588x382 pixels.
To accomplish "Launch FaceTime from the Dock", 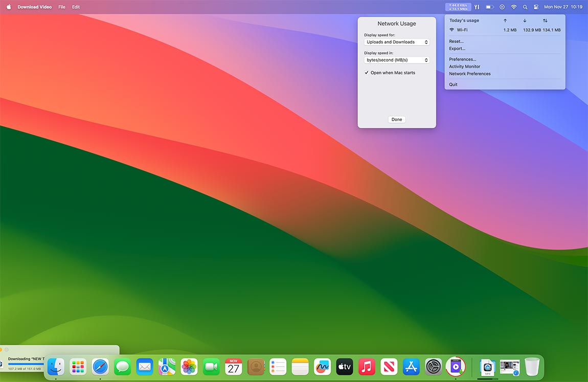I will [x=211, y=367].
